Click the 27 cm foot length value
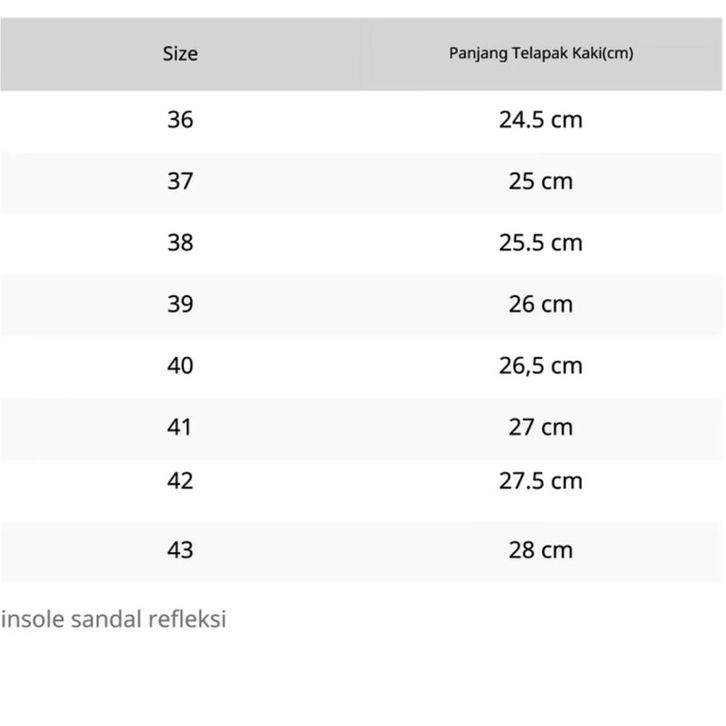726x726 pixels. [540, 427]
